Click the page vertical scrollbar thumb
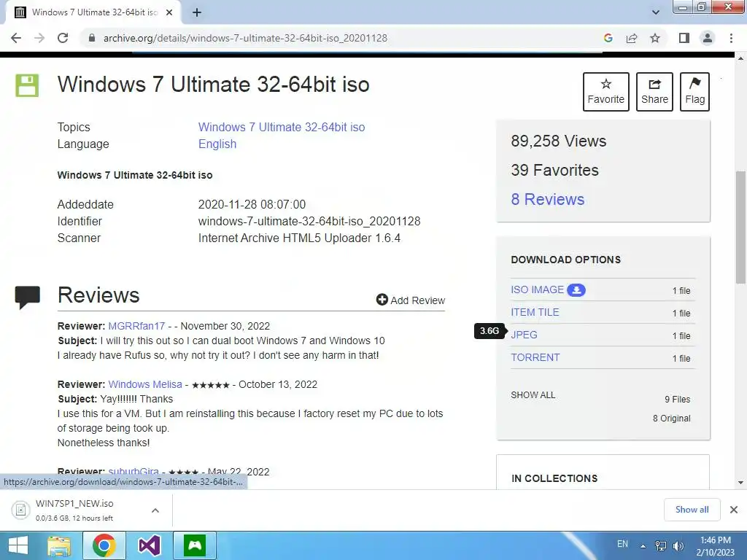This screenshot has height=560, width=747. 740,227
